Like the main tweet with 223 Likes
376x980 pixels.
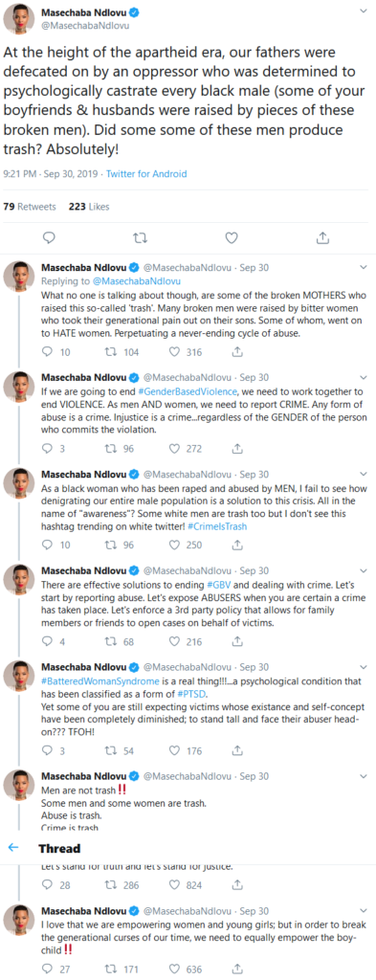[232, 237]
